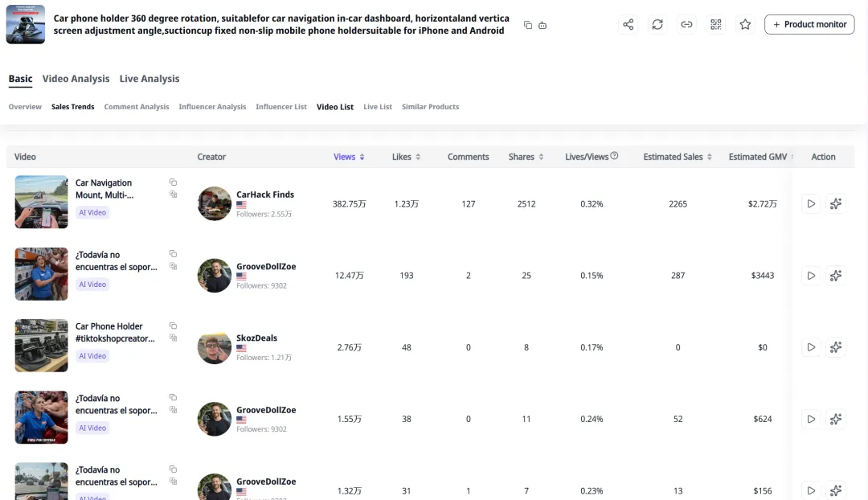
Task: Click the 382.75万 views value
Action: [350, 203]
